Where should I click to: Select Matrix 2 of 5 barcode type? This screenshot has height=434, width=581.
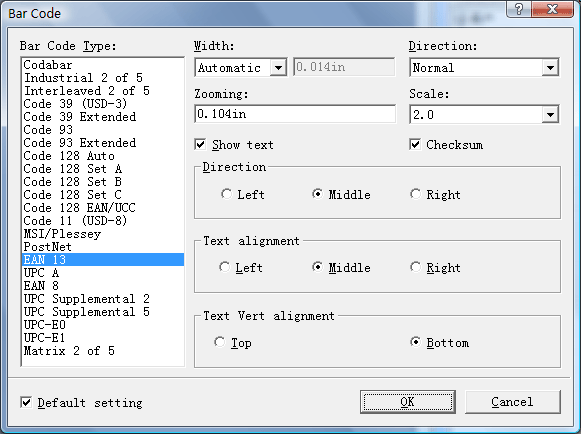(x=103, y=351)
